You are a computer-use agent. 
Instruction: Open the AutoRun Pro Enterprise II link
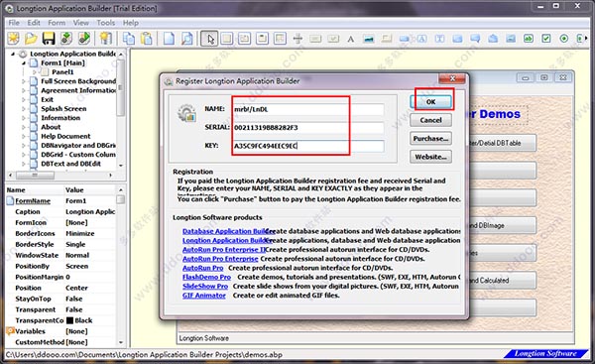pyautogui.click(x=224, y=249)
